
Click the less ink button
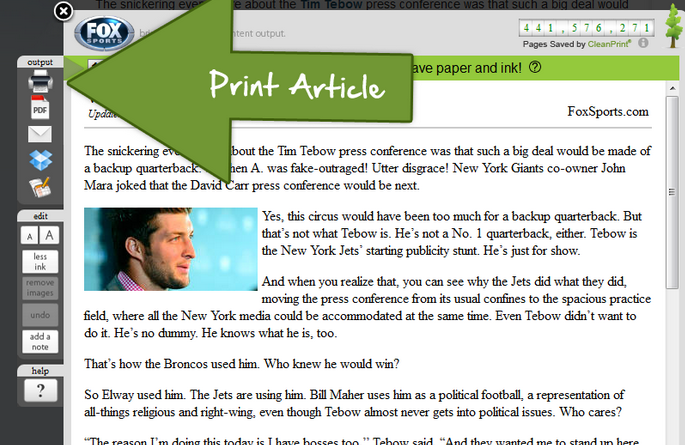click(x=40, y=261)
